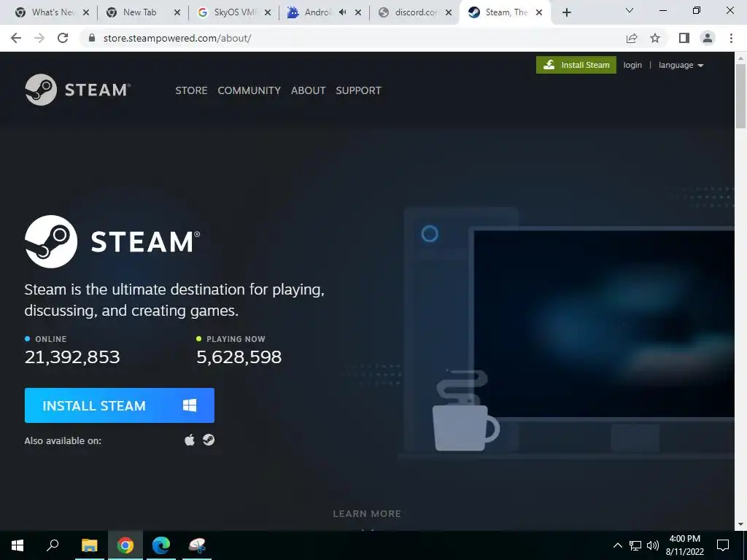The height and width of the screenshot is (560, 747).
Task: Open the Chrome side panel icon
Action: [x=684, y=38]
